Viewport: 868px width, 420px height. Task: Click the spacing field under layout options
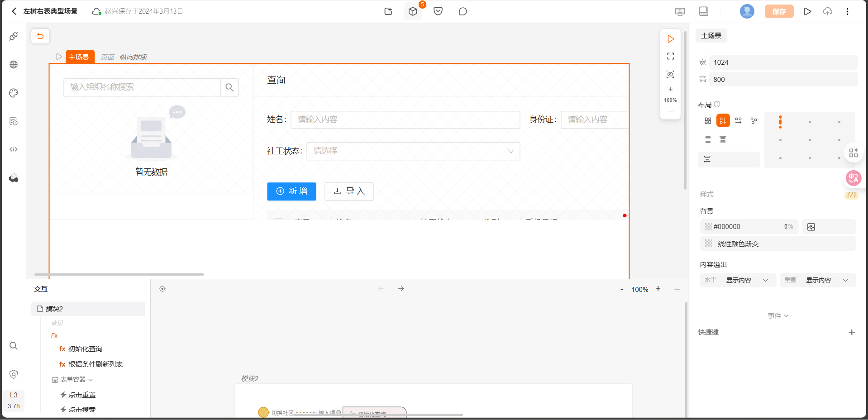pyautogui.click(x=729, y=159)
